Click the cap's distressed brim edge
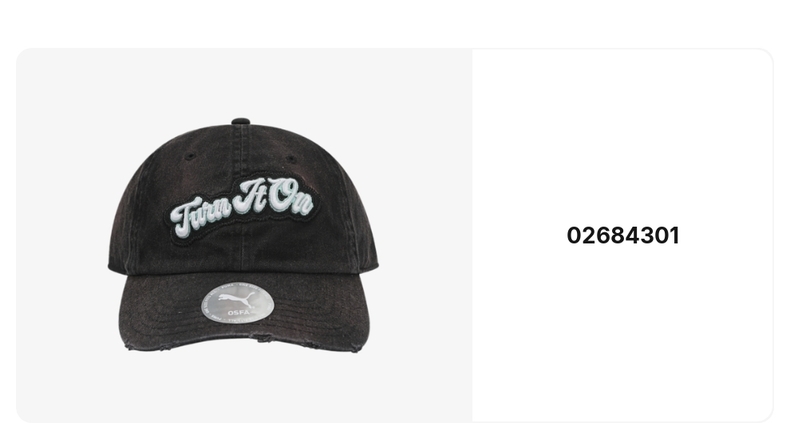This screenshot has width=790, height=423. click(243, 344)
